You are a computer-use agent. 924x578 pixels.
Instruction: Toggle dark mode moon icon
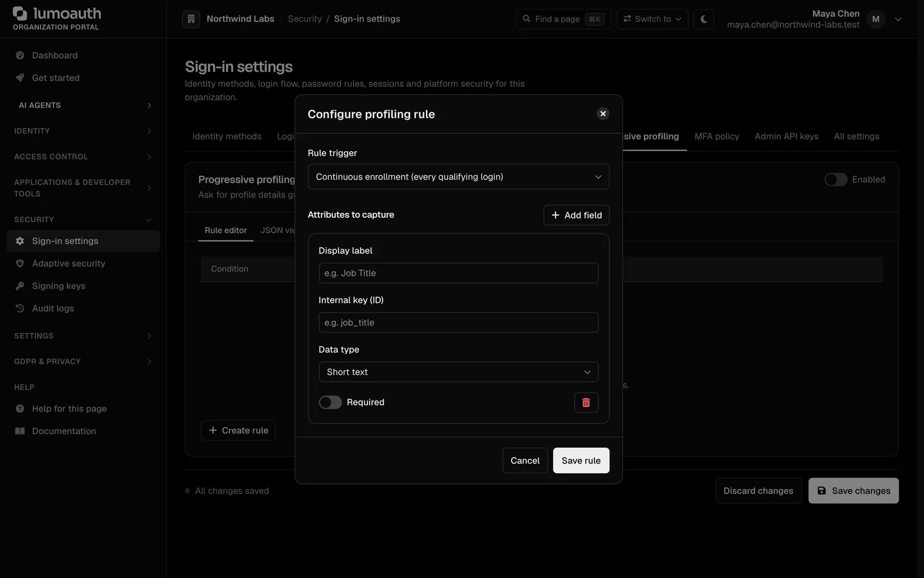point(704,19)
